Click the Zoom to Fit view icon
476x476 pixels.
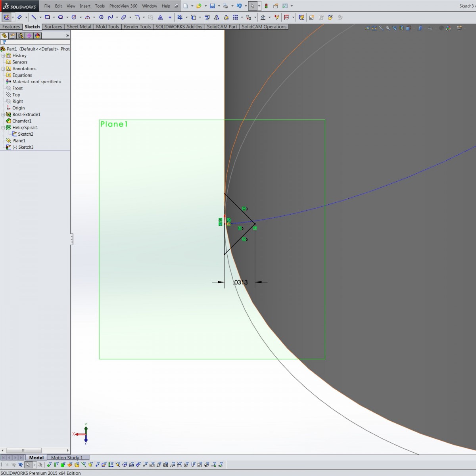click(x=381, y=28)
